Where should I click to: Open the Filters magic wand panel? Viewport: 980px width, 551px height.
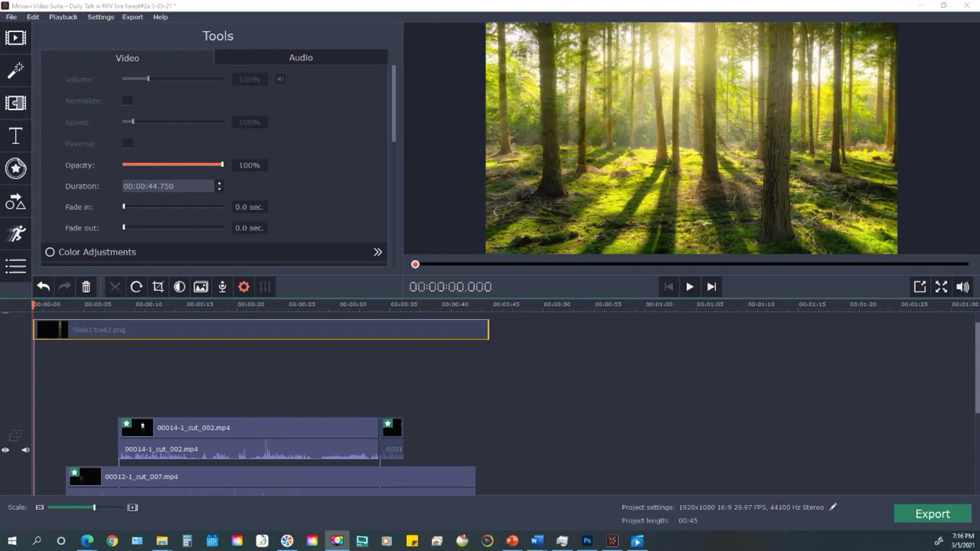(x=16, y=70)
